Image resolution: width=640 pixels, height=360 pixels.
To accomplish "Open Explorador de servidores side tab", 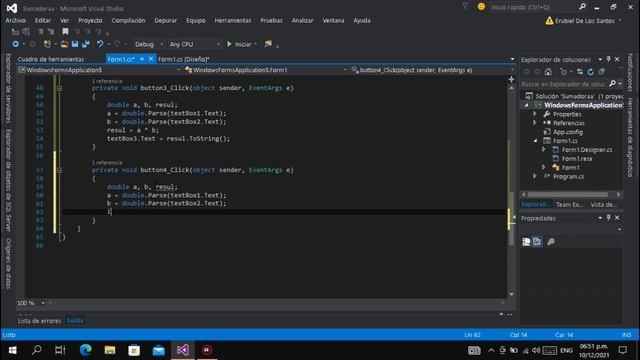I will tap(8, 88).
